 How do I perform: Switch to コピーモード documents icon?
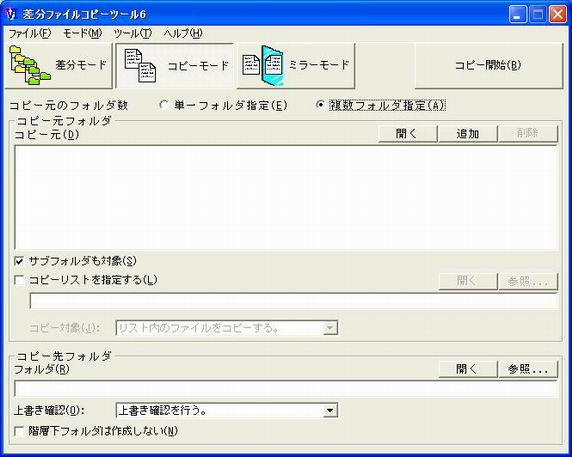click(x=140, y=66)
